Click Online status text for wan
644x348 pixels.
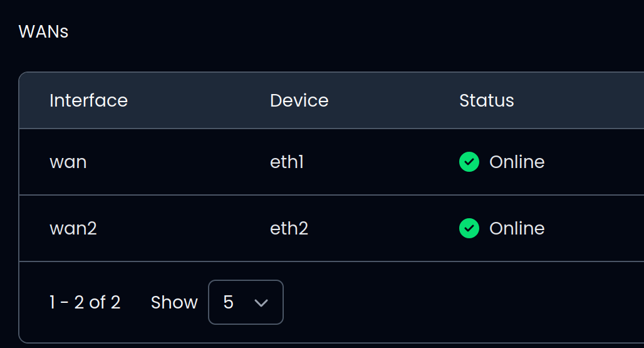click(517, 162)
